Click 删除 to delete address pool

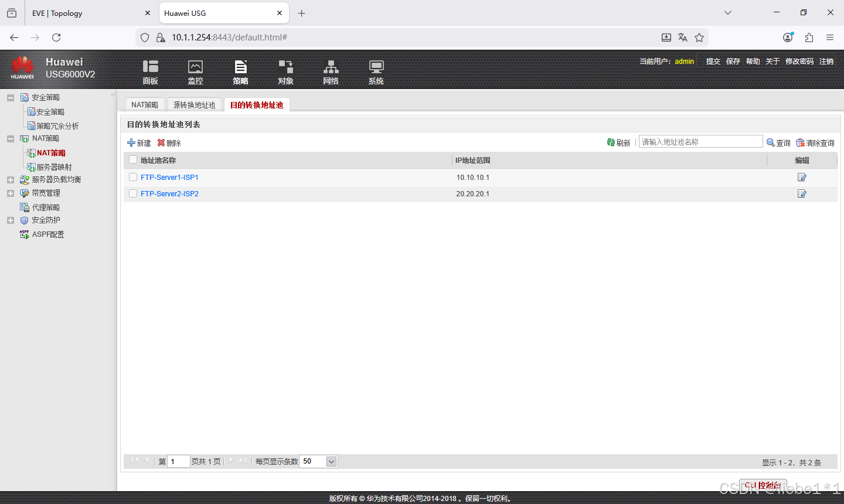pos(169,142)
